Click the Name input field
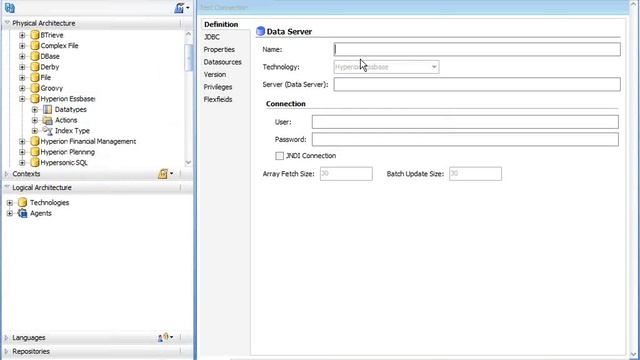The height and width of the screenshot is (360, 640). click(x=477, y=49)
